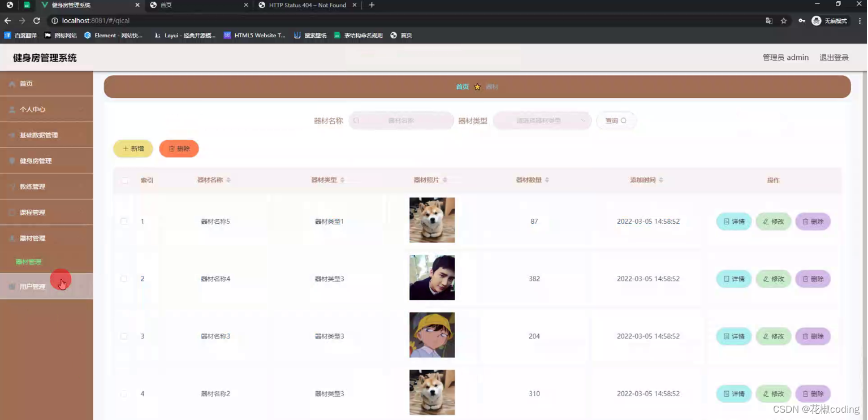Open the 器材类型 selection dropdown

pos(541,120)
